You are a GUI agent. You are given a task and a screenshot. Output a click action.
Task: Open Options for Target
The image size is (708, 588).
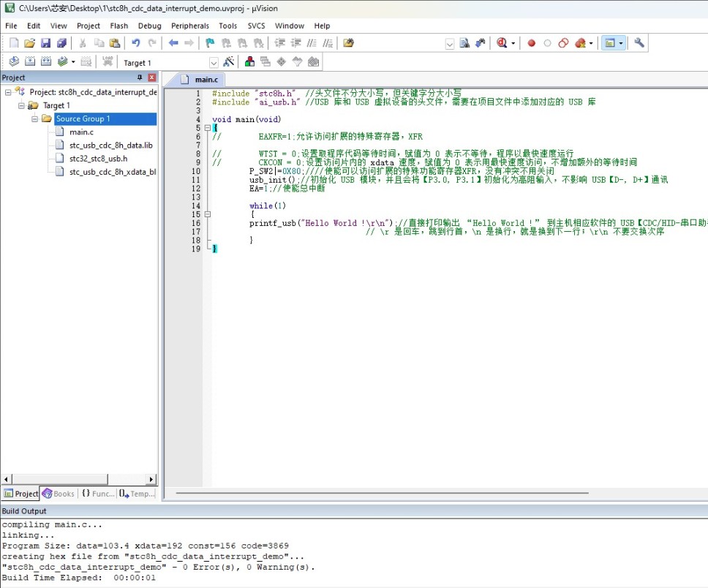229,61
